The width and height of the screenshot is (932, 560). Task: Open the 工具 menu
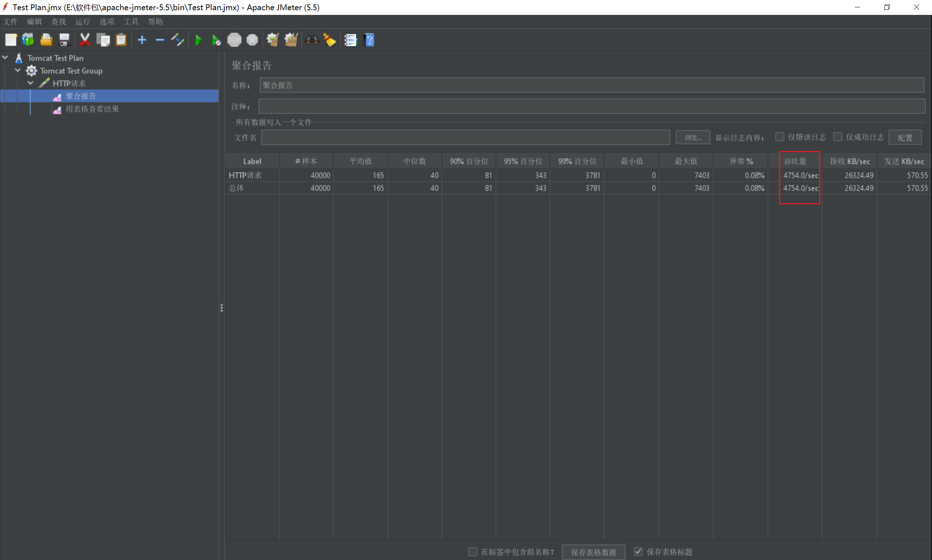point(131,21)
